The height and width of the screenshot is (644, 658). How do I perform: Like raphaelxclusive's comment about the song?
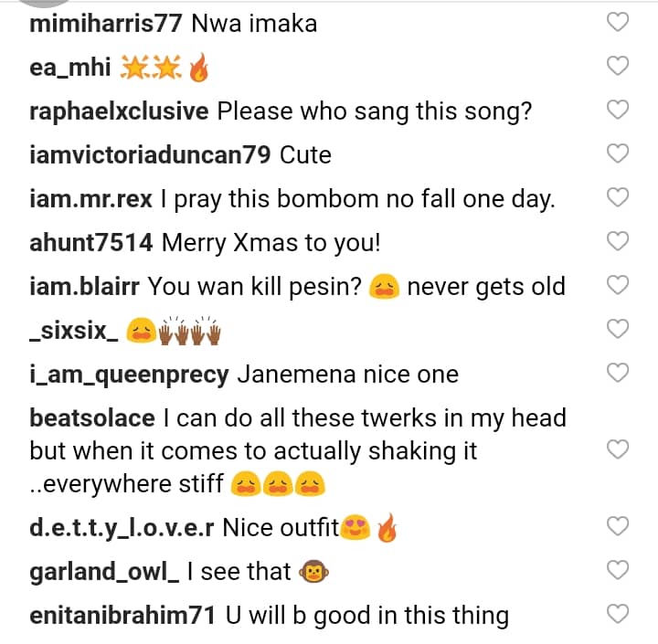point(619,110)
